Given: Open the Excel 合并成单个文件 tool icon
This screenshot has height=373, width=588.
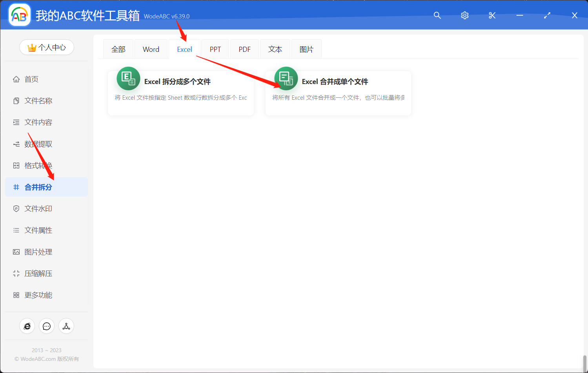Looking at the screenshot, I should pos(286,78).
